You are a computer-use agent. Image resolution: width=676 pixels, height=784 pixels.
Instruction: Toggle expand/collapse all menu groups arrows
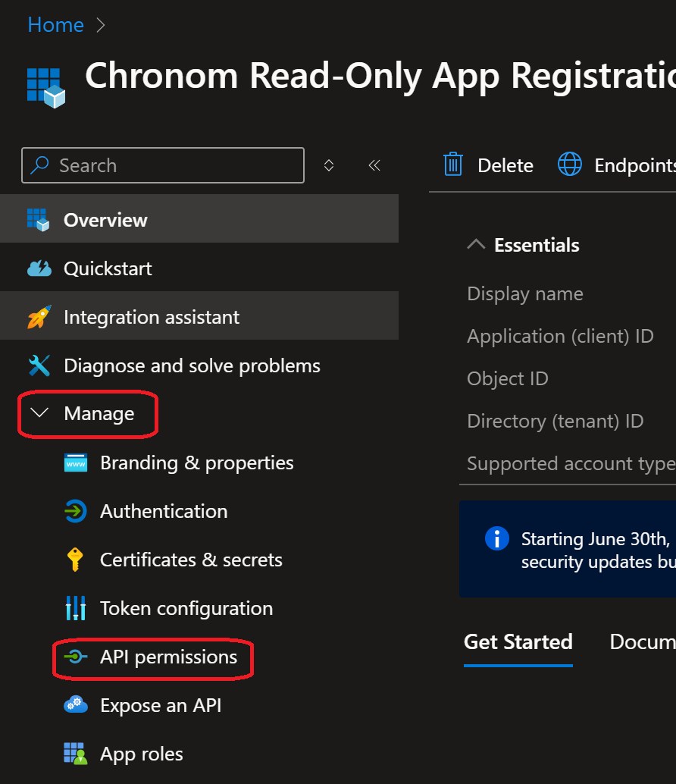point(329,165)
